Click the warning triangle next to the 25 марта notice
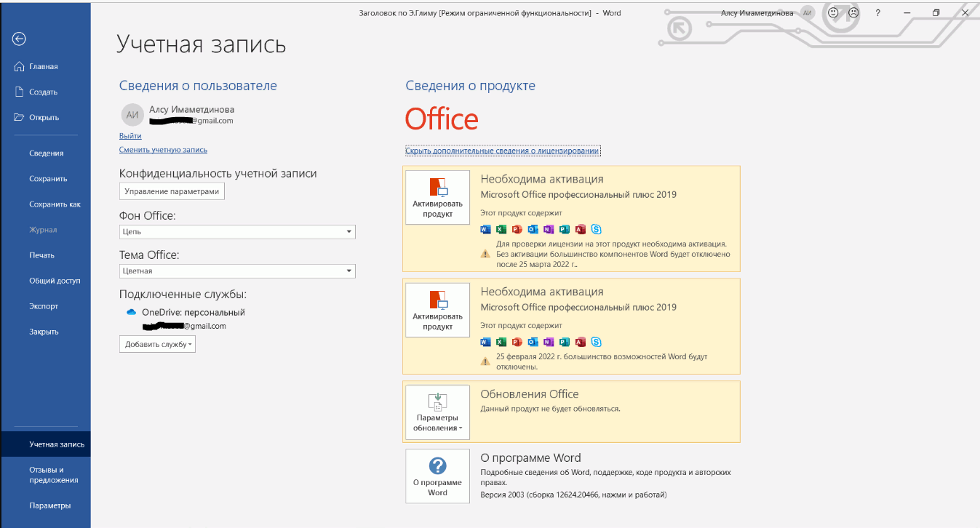980x528 pixels. [485, 255]
